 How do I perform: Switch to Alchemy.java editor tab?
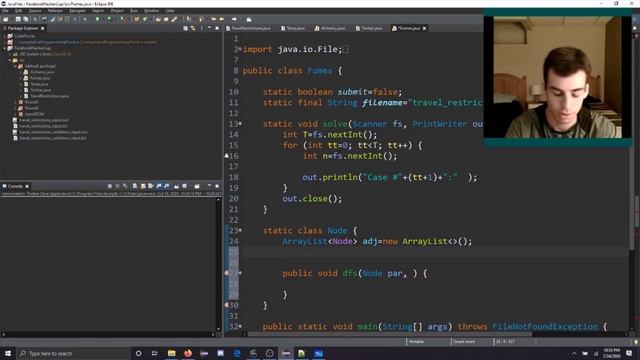(330, 28)
